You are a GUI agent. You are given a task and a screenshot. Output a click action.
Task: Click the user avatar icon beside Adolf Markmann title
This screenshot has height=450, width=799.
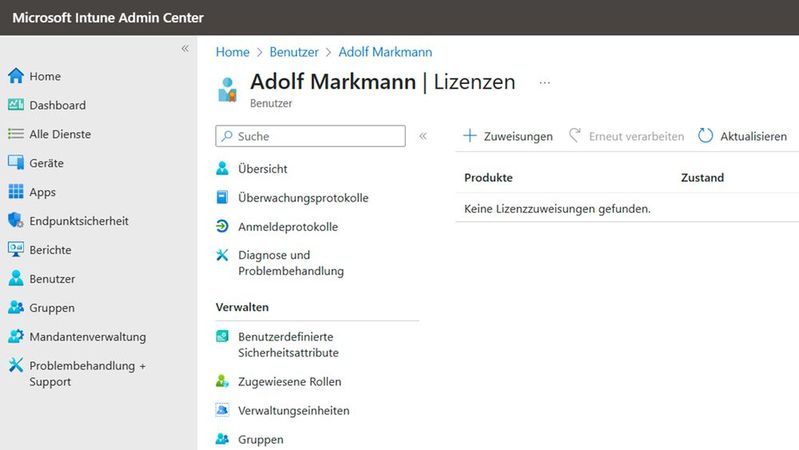pyautogui.click(x=227, y=90)
